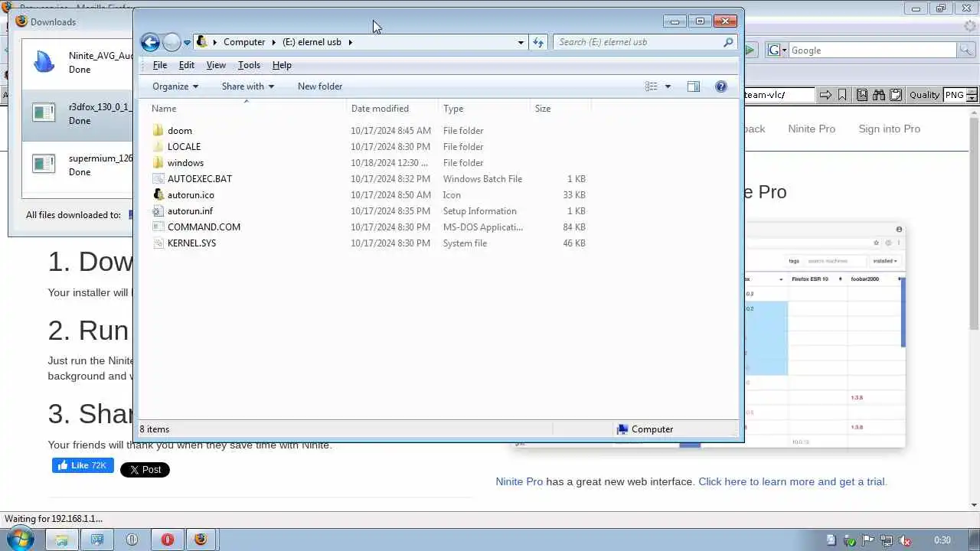
Task: Click the bookmark ribbon icon
Action: [x=842, y=95]
